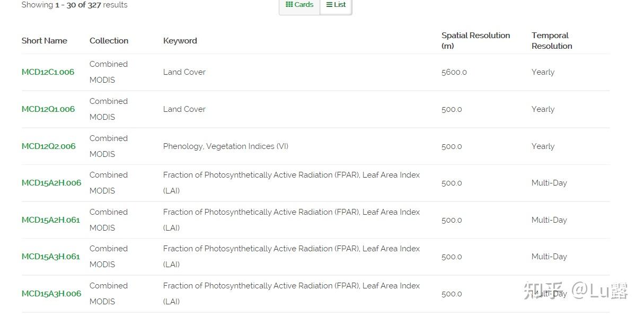
Task: Open the MCD12Q2.006 product link
Action: (x=48, y=146)
